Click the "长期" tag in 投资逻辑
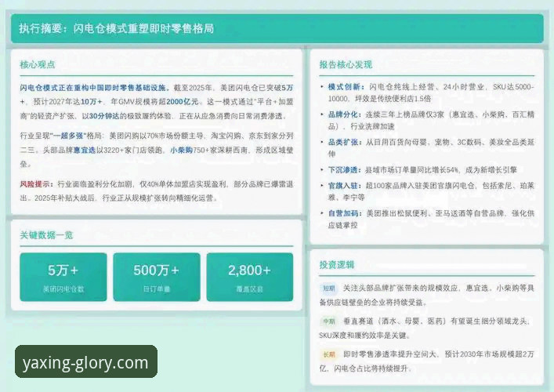The height and width of the screenshot is (392, 554). pos(329,354)
